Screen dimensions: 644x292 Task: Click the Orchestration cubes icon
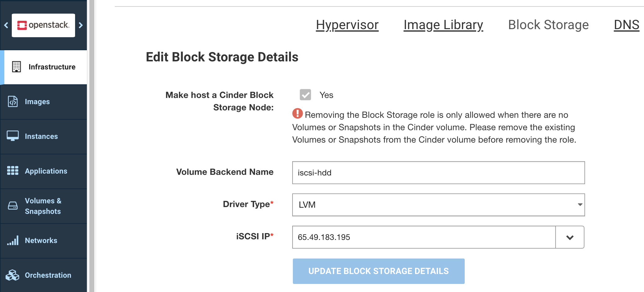point(13,275)
